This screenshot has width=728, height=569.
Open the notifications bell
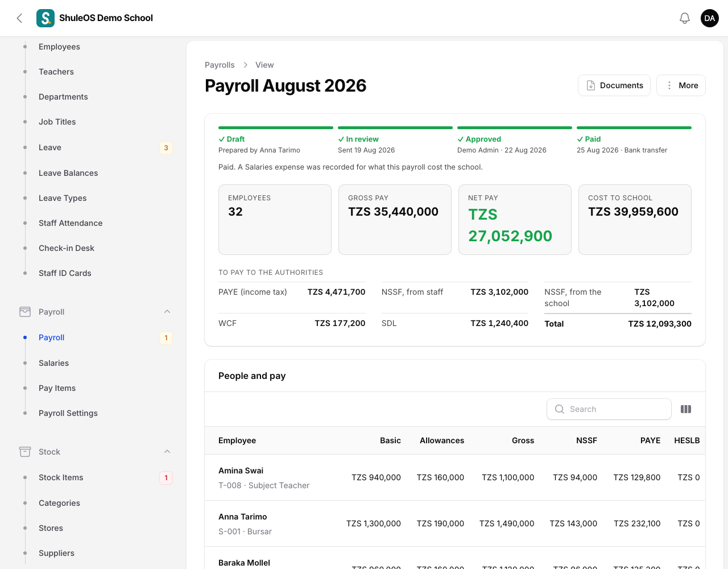[x=685, y=18]
